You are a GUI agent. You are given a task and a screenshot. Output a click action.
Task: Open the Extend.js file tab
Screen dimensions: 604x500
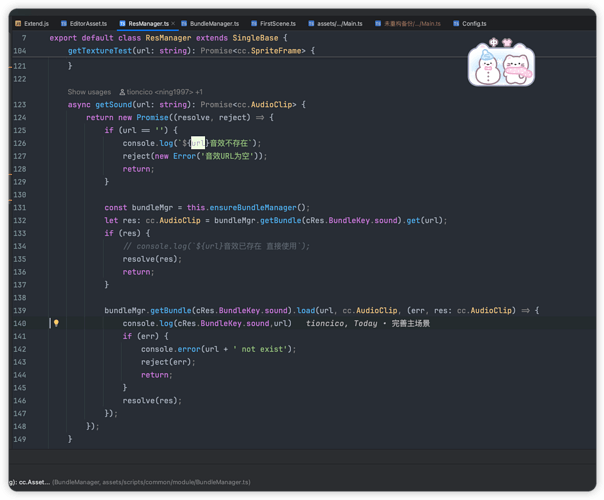click(32, 23)
